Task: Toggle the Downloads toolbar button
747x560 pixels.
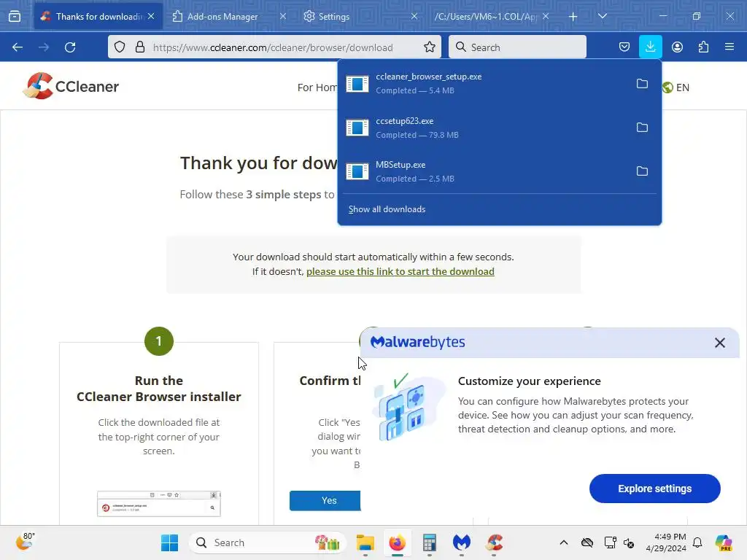Action: click(650, 47)
